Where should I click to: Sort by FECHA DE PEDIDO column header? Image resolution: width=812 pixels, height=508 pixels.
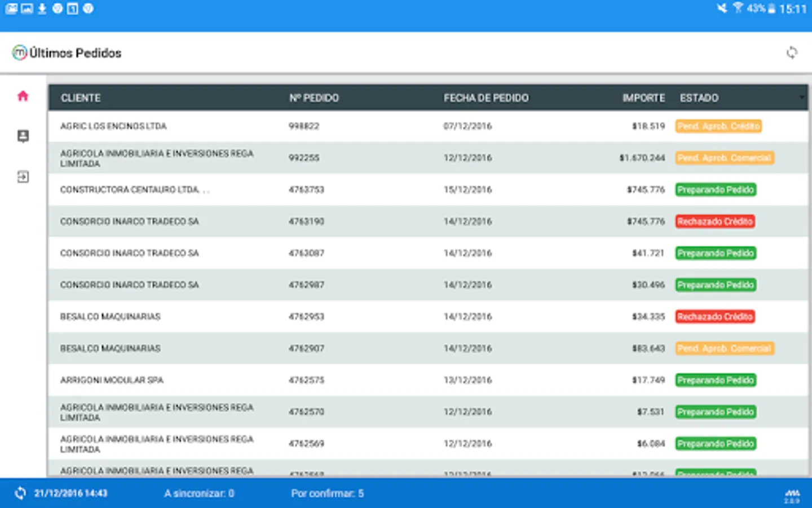(x=486, y=98)
